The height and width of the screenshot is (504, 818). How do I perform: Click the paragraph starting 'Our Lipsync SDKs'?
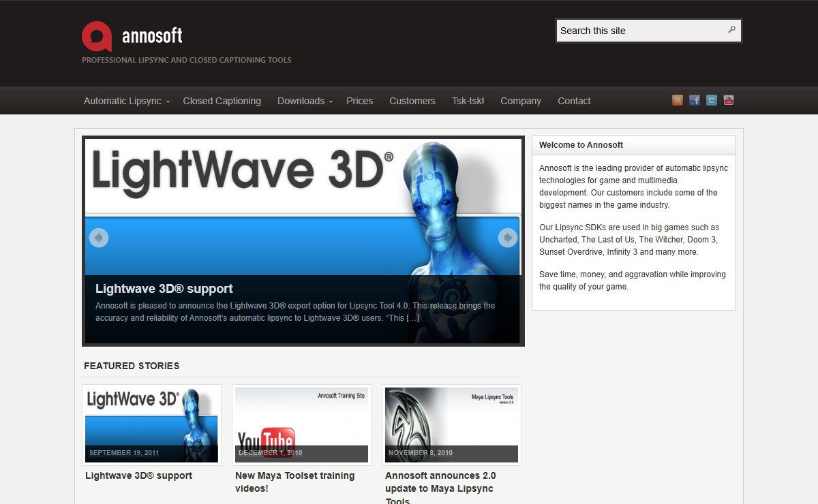pyautogui.click(x=629, y=240)
